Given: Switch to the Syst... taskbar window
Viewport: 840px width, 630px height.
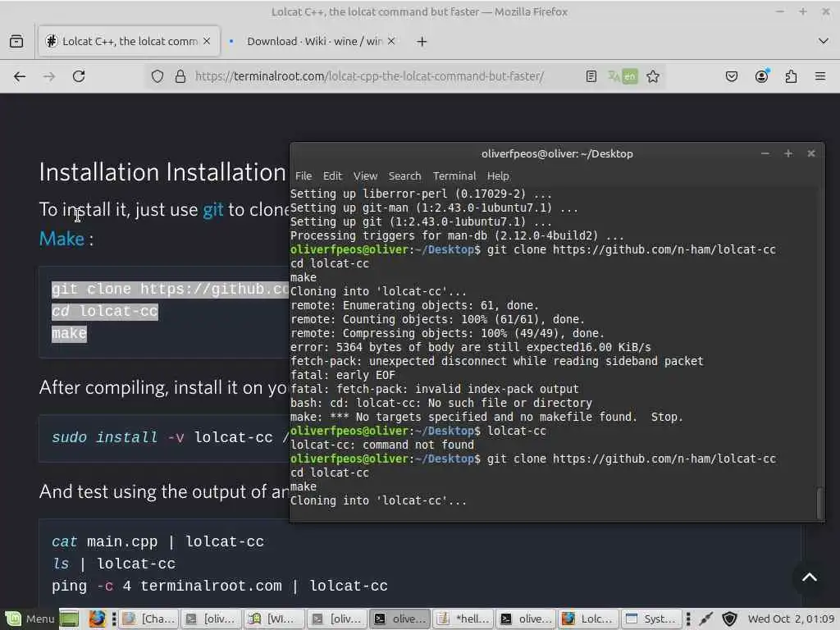Looking at the screenshot, I should 651,619.
